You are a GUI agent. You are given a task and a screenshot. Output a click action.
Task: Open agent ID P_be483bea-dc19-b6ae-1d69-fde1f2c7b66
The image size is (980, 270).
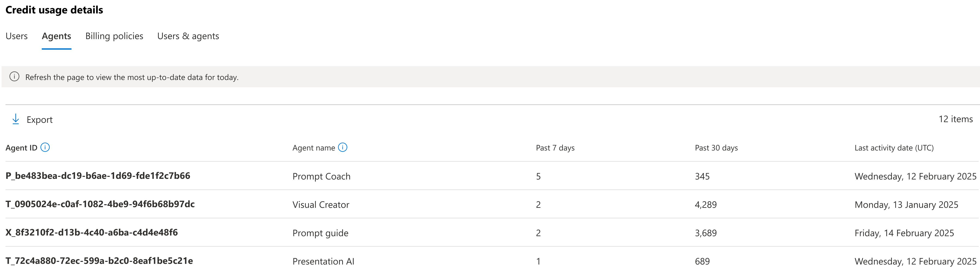click(98, 176)
